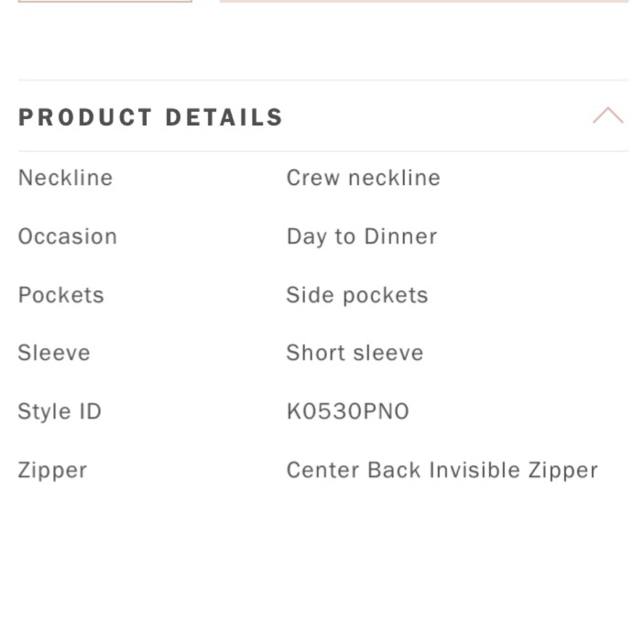
Task: Collapse the Product Details chevron arrow
Action: pos(608,115)
